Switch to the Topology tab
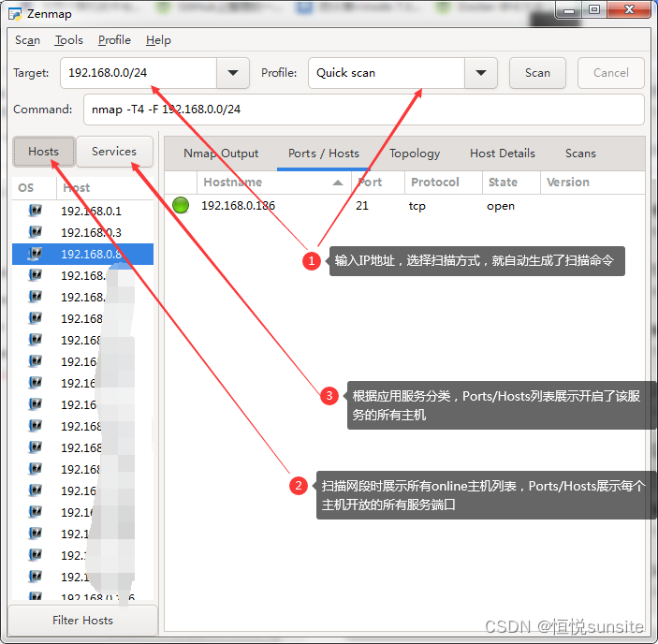658x644 pixels. point(415,154)
